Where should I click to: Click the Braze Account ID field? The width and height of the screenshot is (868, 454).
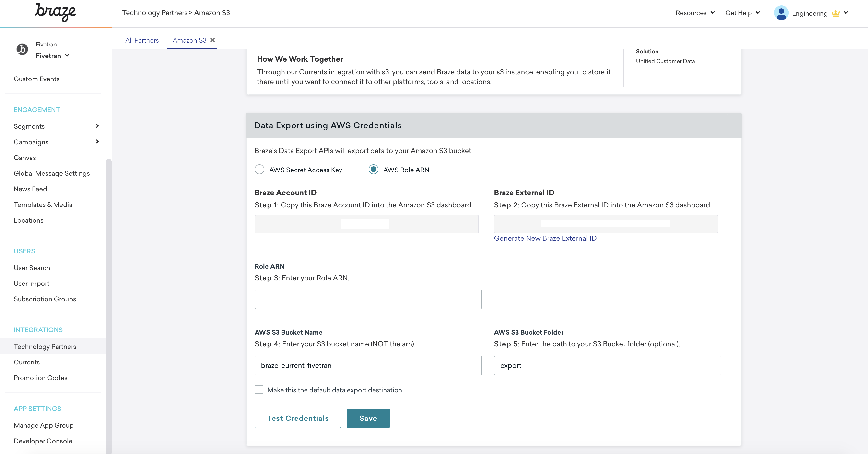366,224
